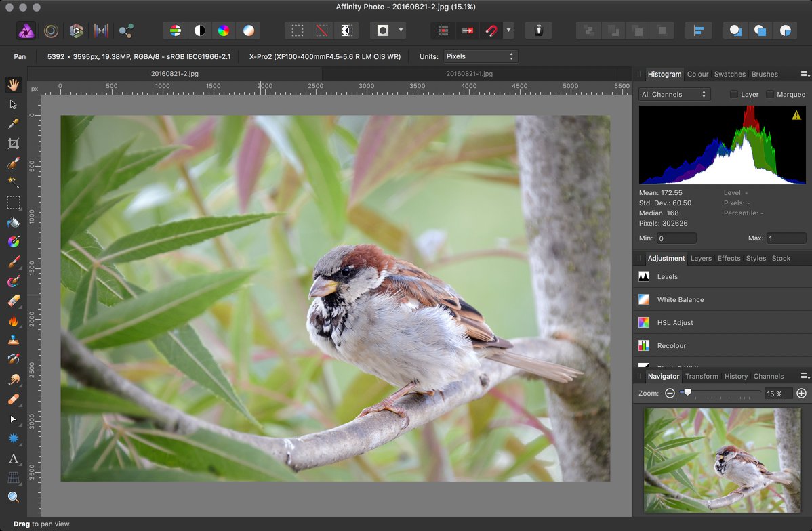812x531 pixels.
Task: Apply Auto Colours from the toolbar
Action: click(x=224, y=30)
